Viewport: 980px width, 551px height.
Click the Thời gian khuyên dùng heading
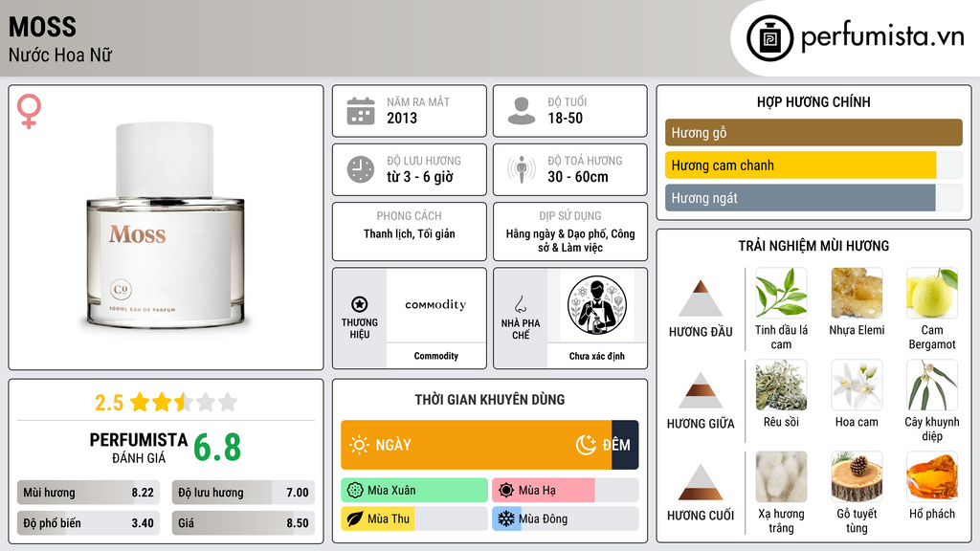(490, 400)
